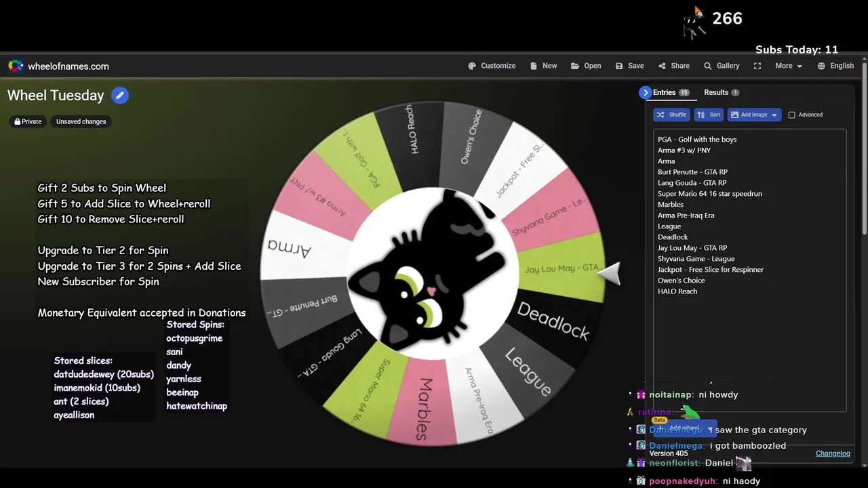868x488 pixels.
Task: Click the 'HALO Reach' entry
Action: tap(677, 291)
